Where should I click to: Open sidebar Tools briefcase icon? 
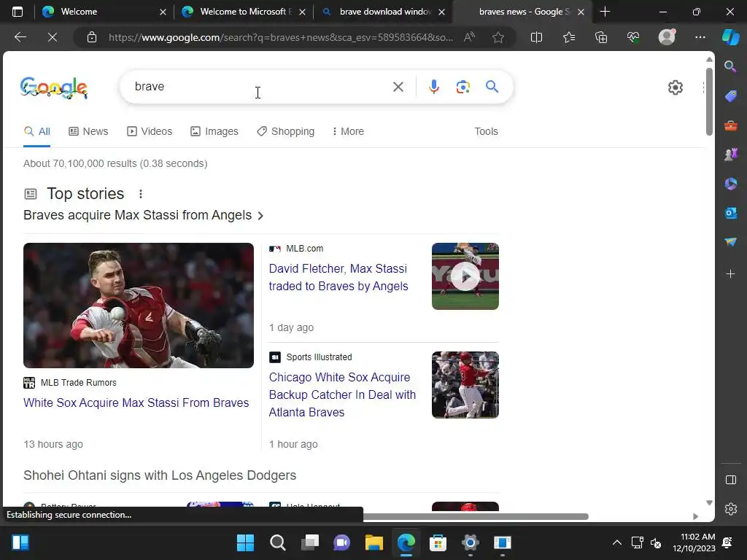[x=730, y=125]
